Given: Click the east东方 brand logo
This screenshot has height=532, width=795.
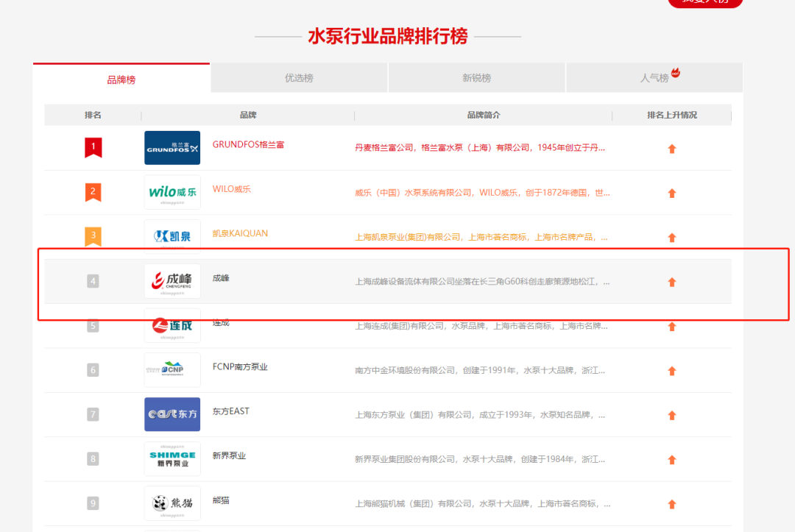Looking at the screenshot, I should pos(172,414).
